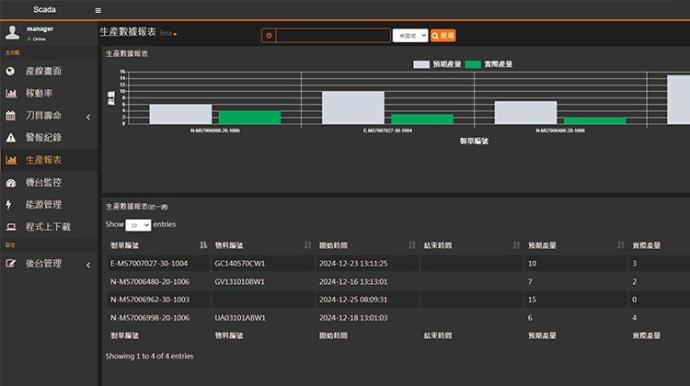Toggle the hamburger sidebar menu icon

click(98, 11)
